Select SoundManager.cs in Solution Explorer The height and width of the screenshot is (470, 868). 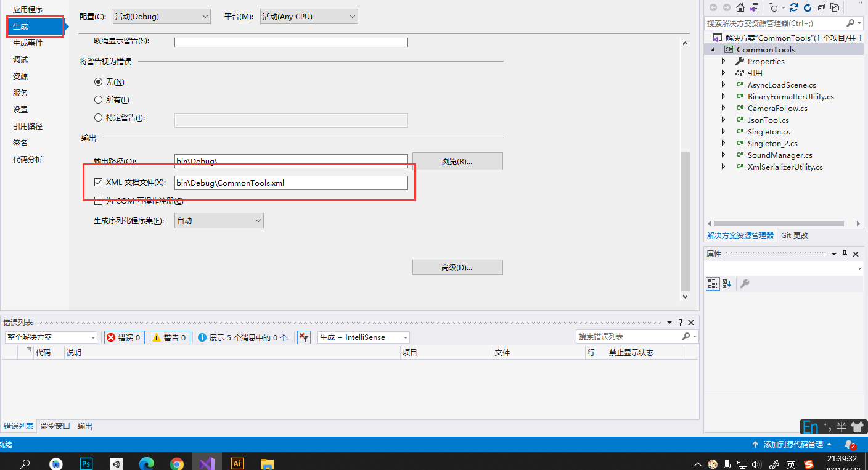(x=780, y=155)
